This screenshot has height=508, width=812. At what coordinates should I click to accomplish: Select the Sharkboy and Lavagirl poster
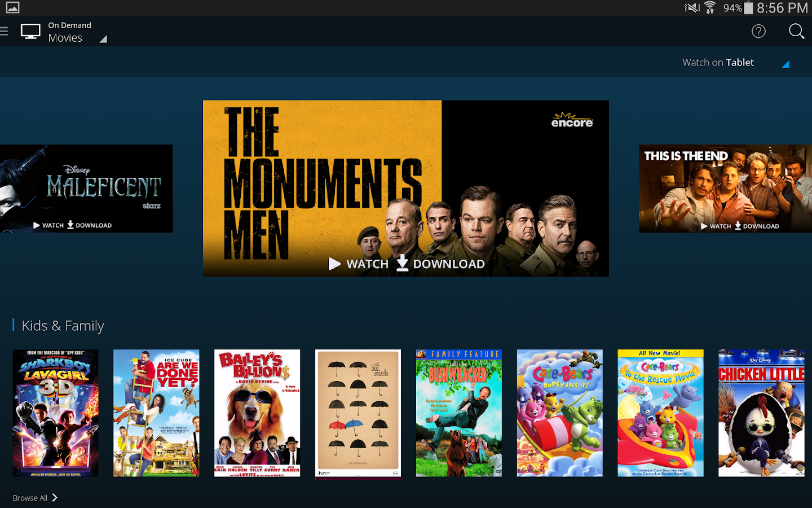pos(55,413)
